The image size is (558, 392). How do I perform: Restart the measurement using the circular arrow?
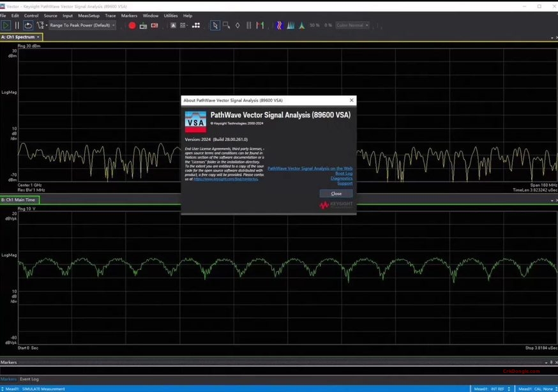(28, 26)
